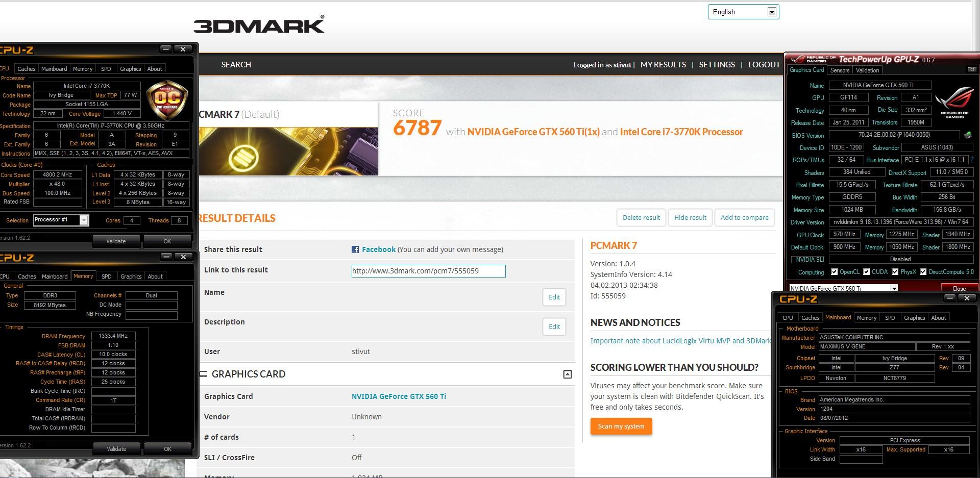Click the 970 MHz GPU Clock value

pyautogui.click(x=844, y=234)
